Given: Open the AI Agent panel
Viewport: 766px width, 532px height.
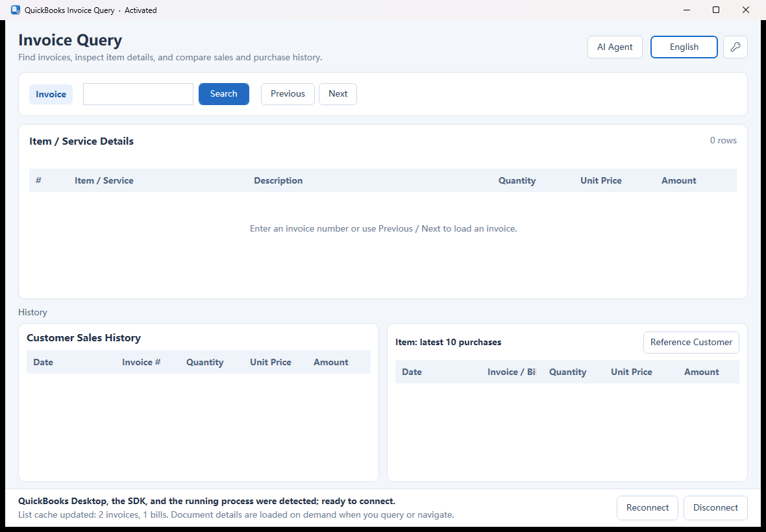Looking at the screenshot, I should click(615, 47).
